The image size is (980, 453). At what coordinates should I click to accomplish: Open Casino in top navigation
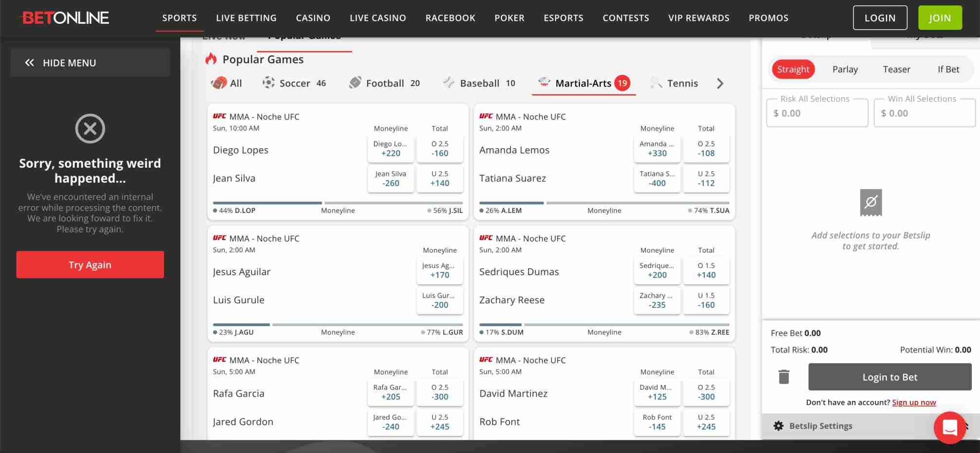(313, 18)
